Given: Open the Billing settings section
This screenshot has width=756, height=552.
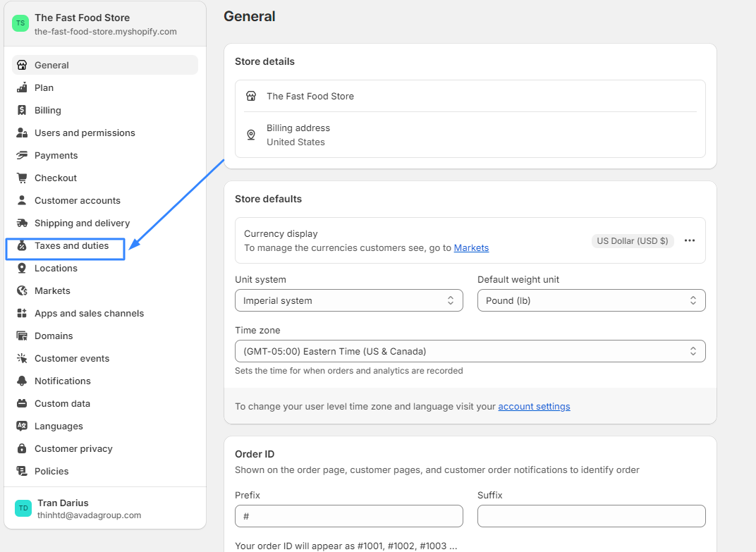Looking at the screenshot, I should point(48,110).
